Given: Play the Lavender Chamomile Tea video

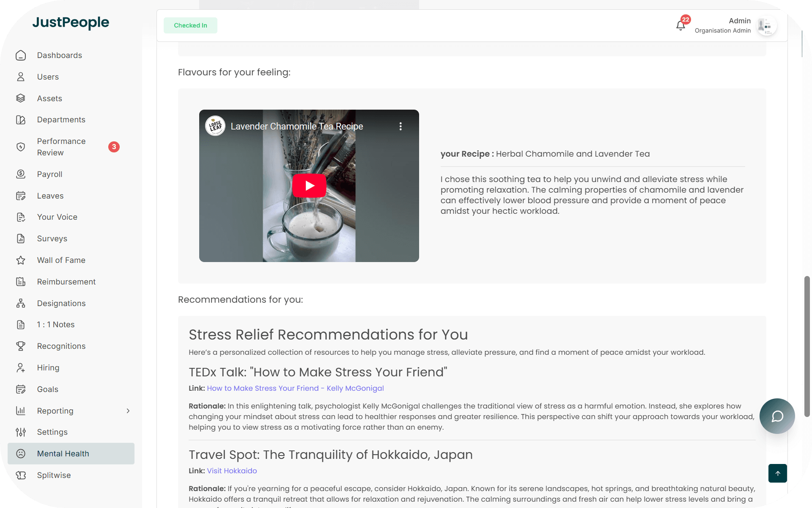Looking at the screenshot, I should pos(309,185).
